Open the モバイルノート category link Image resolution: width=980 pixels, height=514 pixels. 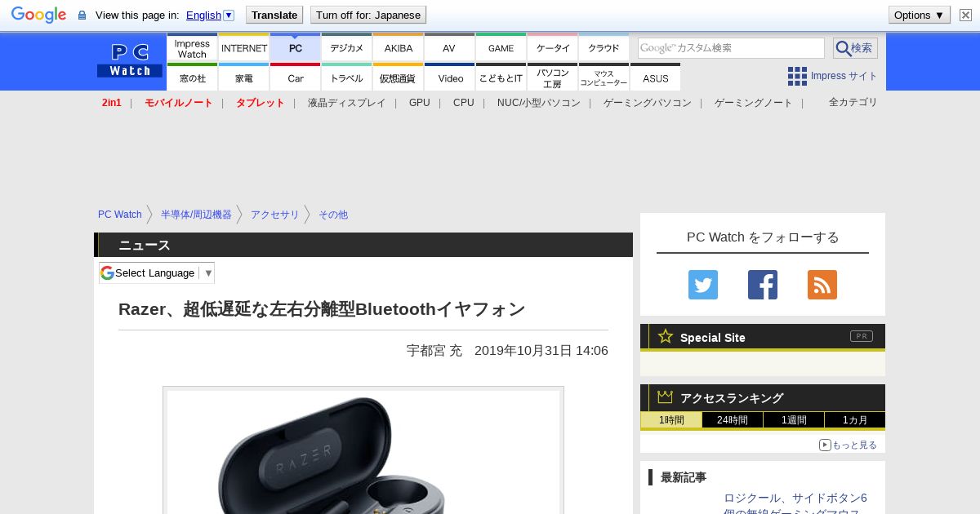(x=178, y=103)
